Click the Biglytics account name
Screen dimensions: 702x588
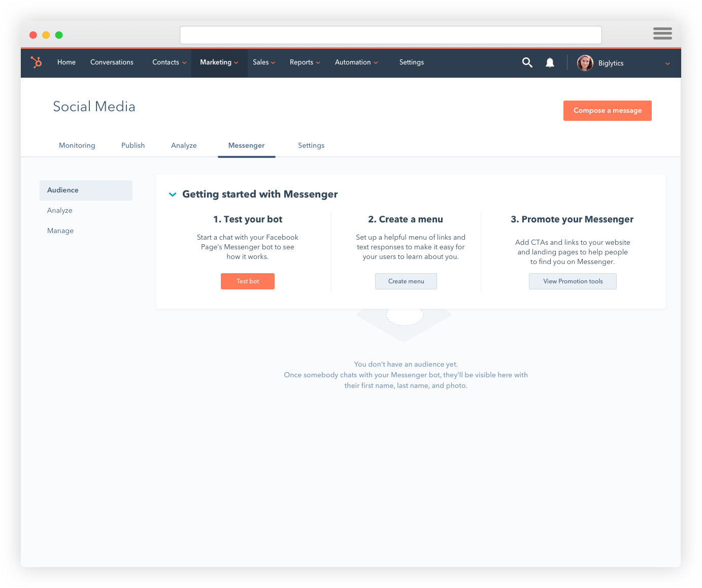(x=611, y=63)
